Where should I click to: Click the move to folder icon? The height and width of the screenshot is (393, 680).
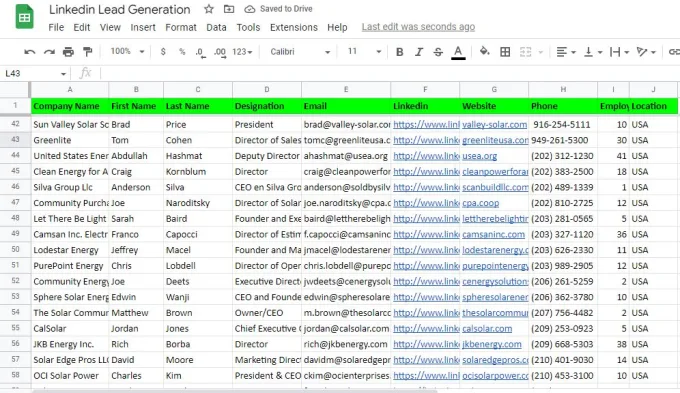[x=229, y=9]
